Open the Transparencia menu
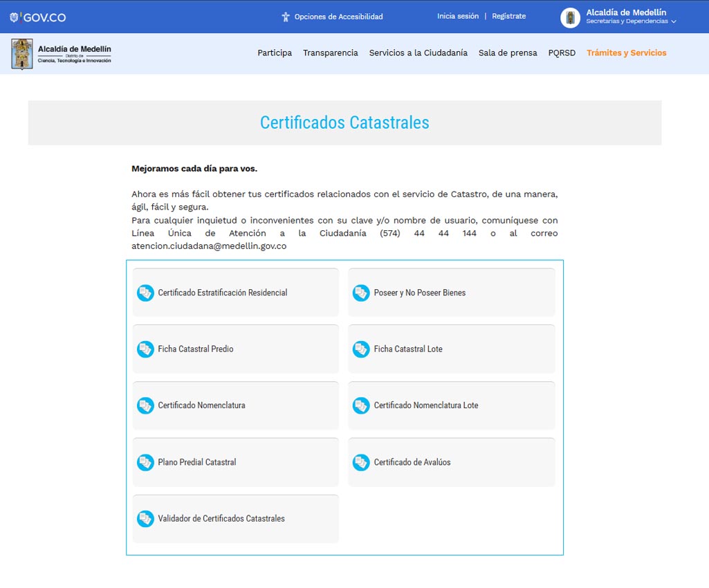The height and width of the screenshot is (588, 709). click(330, 53)
